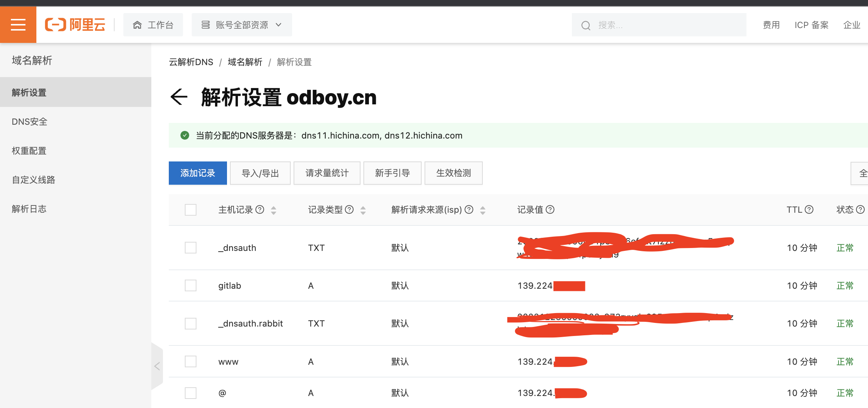The image size is (868, 408).
Task: Expand the 账号全部资源 dropdown
Action: point(242,25)
